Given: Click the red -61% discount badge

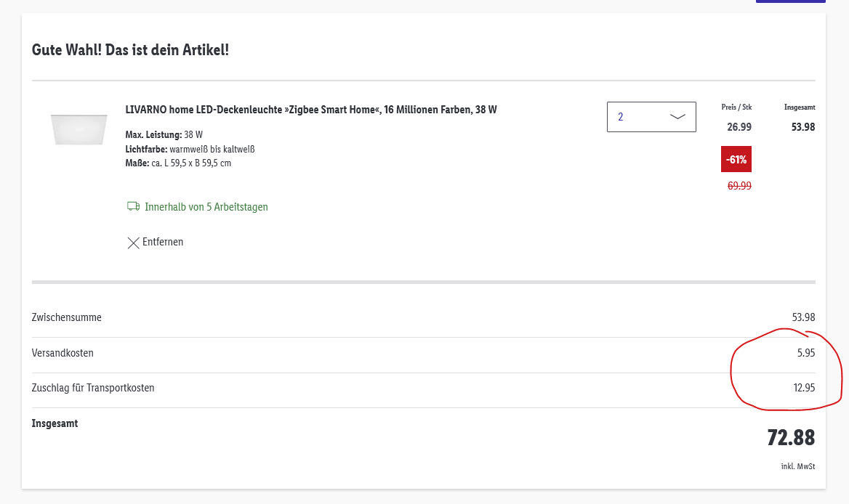Looking at the screenshot, I should (x=736, y=159).
